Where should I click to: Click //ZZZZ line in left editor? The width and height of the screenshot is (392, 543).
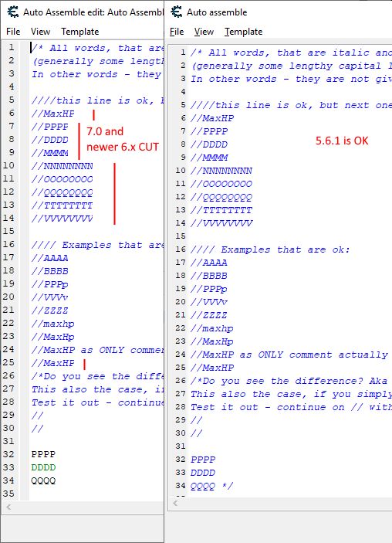[x=50, y=311]
